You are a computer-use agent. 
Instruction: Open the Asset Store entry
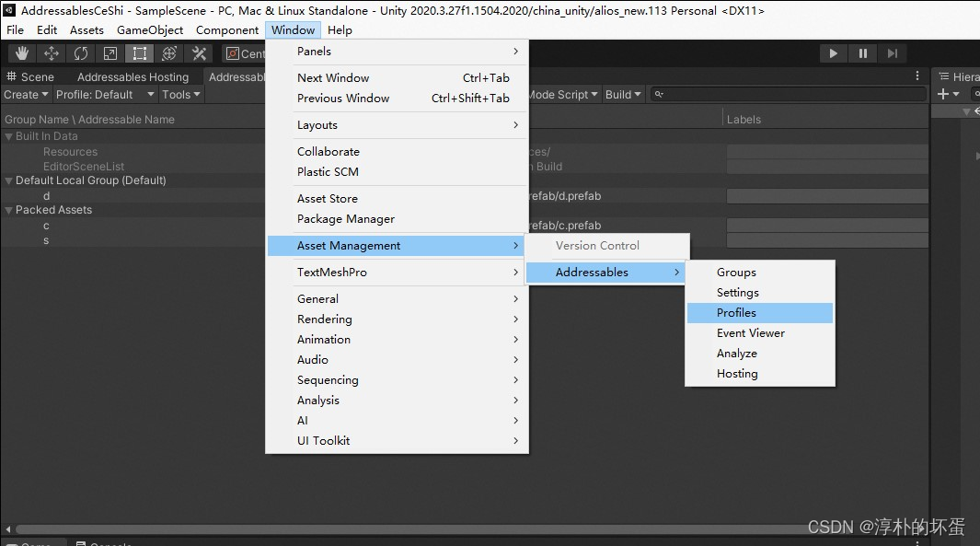coord(398,198)
